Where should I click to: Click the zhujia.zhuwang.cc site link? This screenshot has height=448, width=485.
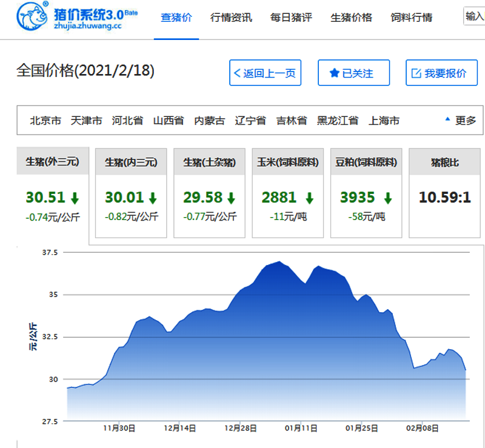point(88,25)
